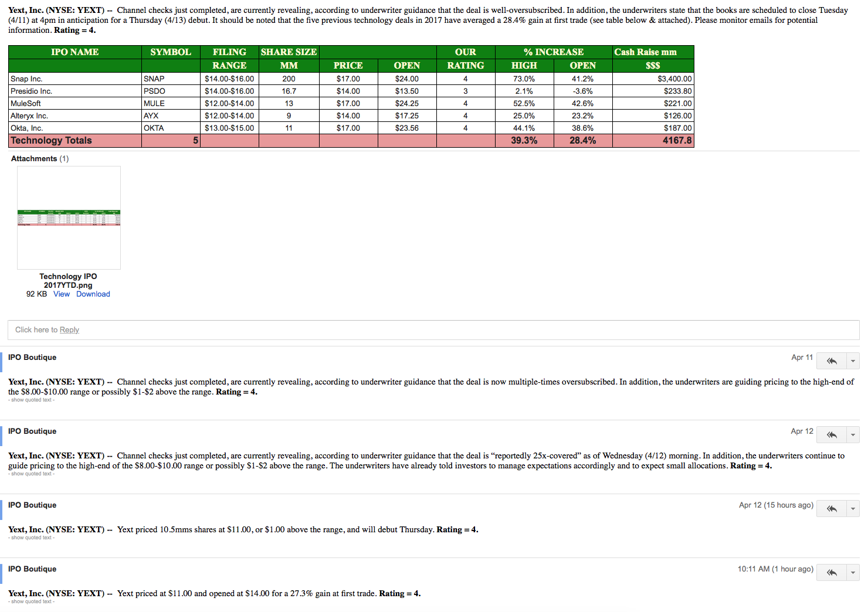Click the $23.56 open price cell

407,128
